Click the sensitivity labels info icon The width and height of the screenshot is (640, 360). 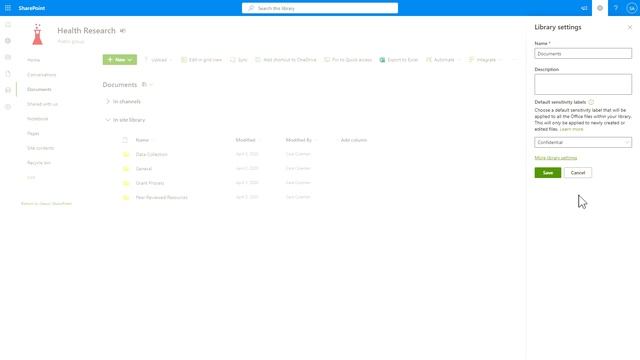[x=591, y=102]
